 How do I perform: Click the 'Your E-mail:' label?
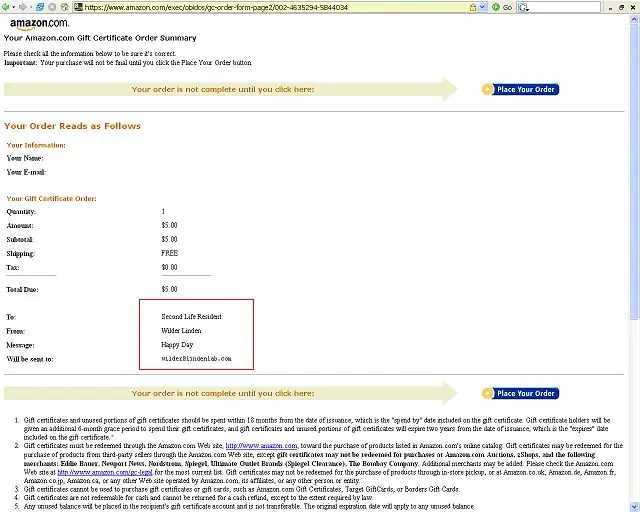[26, 172]
